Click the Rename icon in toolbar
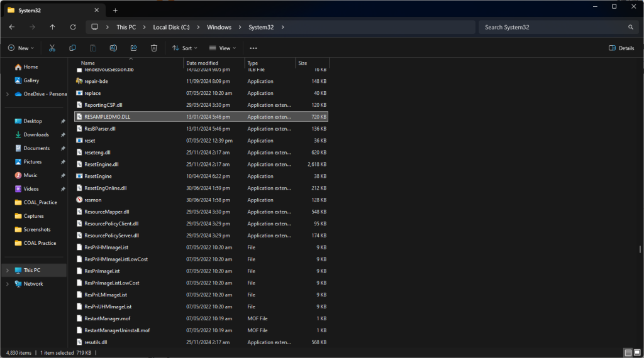This screenshot has height=358, width=644. point(113,48)
